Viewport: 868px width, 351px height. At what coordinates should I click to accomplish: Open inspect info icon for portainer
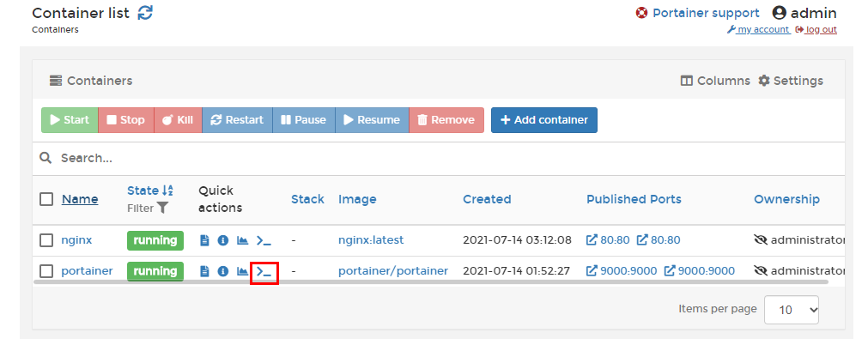click(223, 271)
